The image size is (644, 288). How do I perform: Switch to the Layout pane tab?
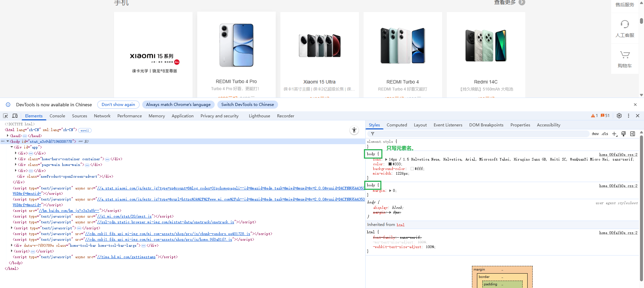click(x=420, y=125)
